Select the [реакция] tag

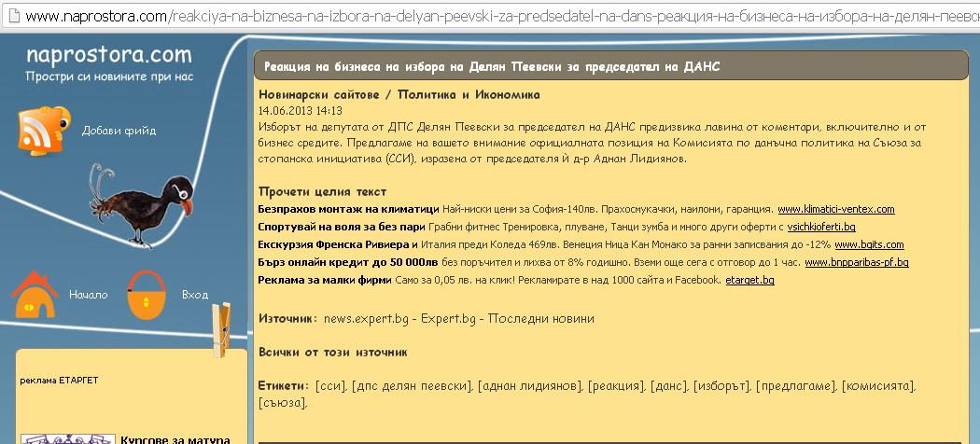pyautogui.click(x=616, y=386)
